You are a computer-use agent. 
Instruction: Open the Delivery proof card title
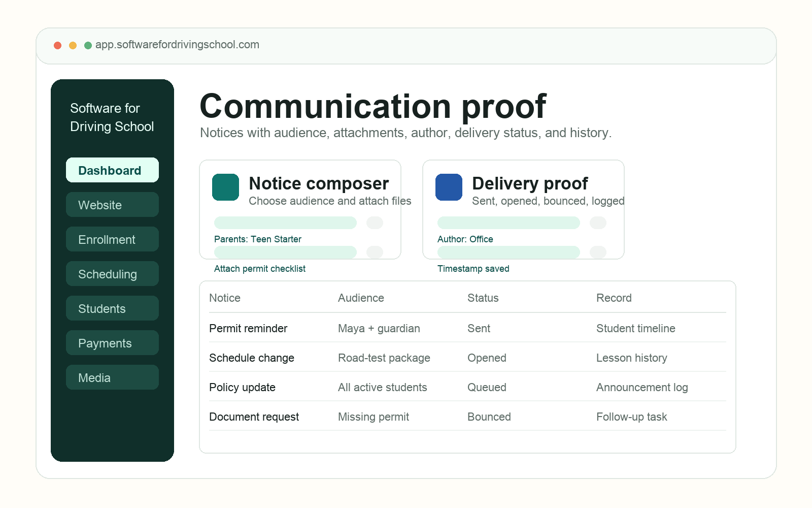pos(530,183)
